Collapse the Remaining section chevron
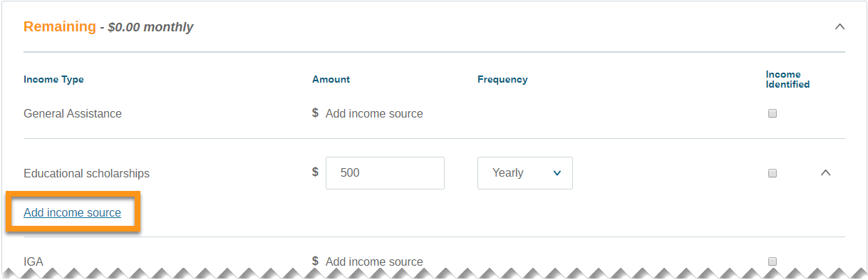 839,27
